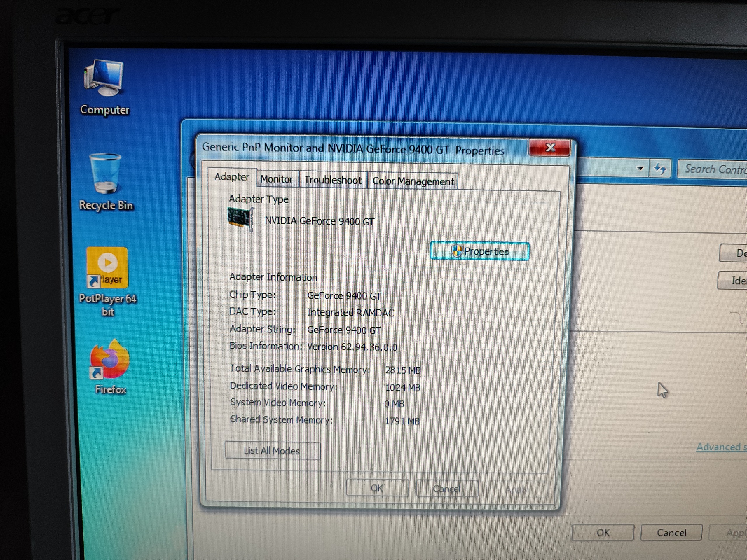The height and width of the screenshot is (560, 747).
Task: Click the refresh arrows icon in address bar
Action: 659,169
